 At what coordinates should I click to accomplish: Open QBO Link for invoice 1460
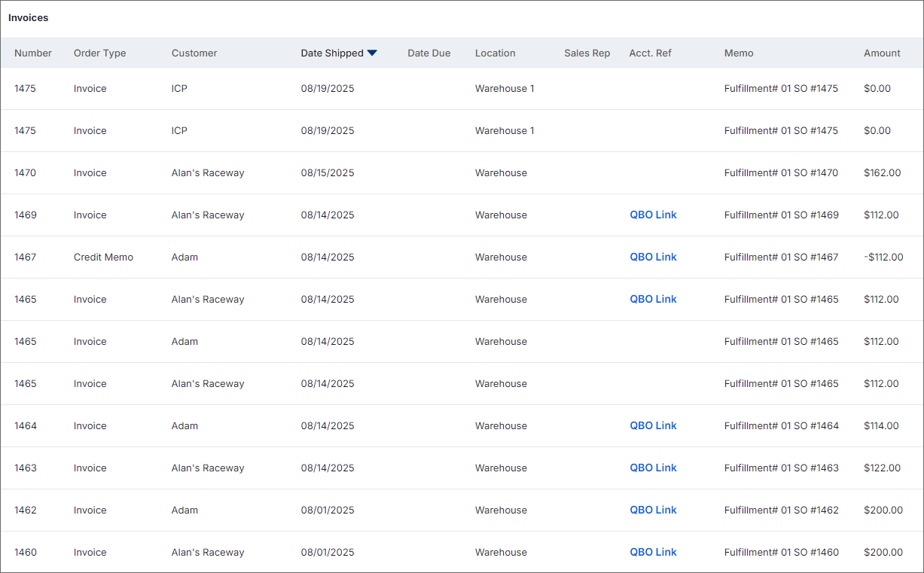coord(652,552)
